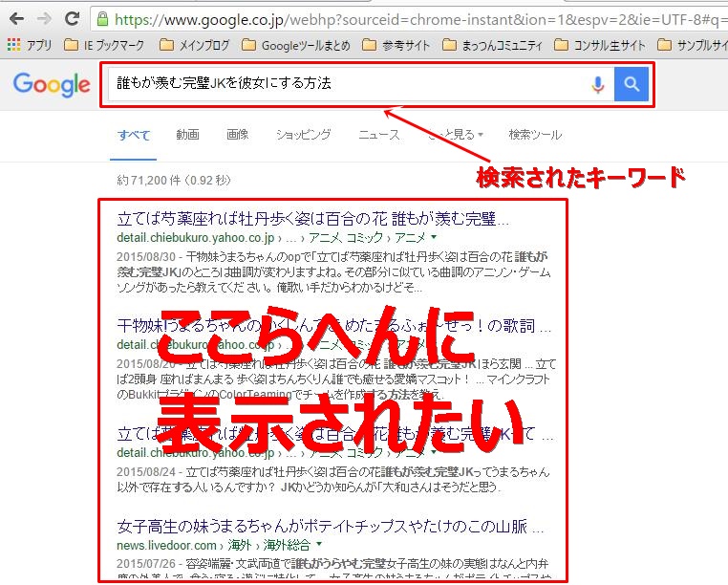Go back with the browser back arrow
The width and height of the screenshot is (728, 585).
pos(16,19)
